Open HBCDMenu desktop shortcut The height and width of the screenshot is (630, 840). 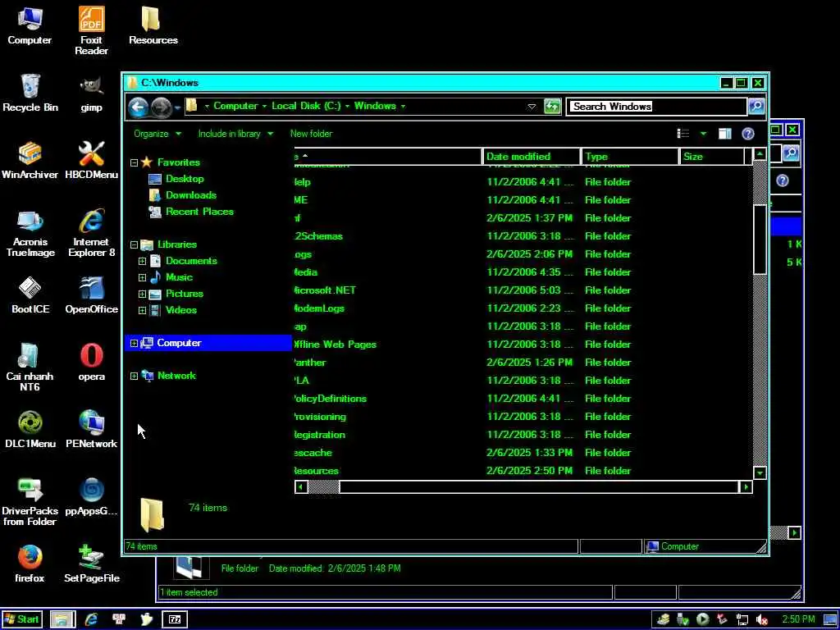coord(91,161)
